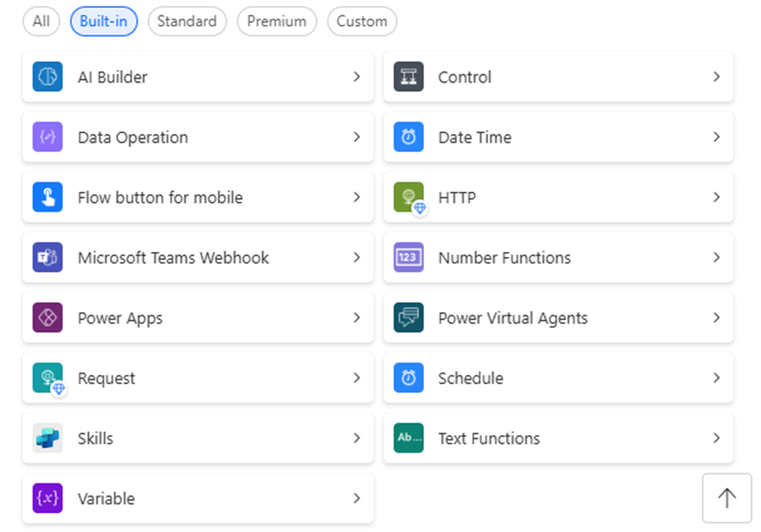Click the Skills connector icon
The height and width of the screenshot is (532, 761).
pos(47,437)
